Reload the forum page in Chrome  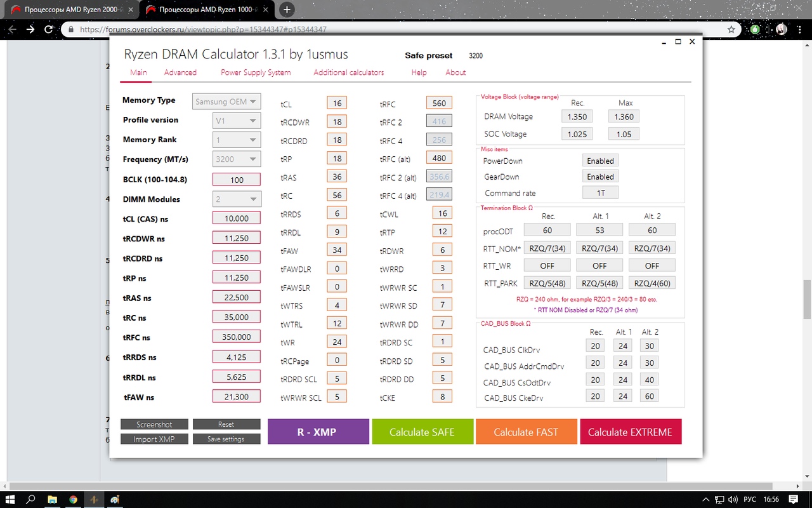pos(49,29)
